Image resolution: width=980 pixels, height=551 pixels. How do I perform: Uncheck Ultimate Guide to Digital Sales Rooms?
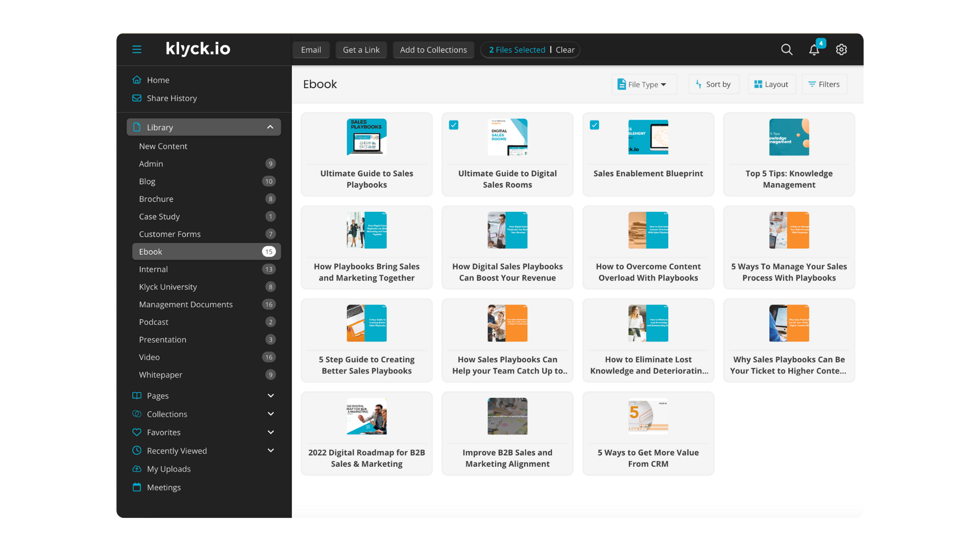(453, 125)
